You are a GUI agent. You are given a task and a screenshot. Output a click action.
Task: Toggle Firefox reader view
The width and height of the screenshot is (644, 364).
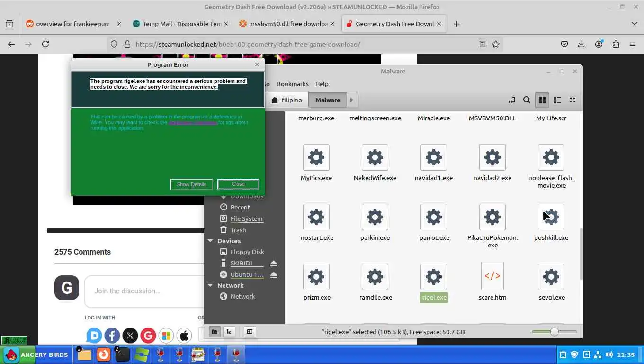482,44
